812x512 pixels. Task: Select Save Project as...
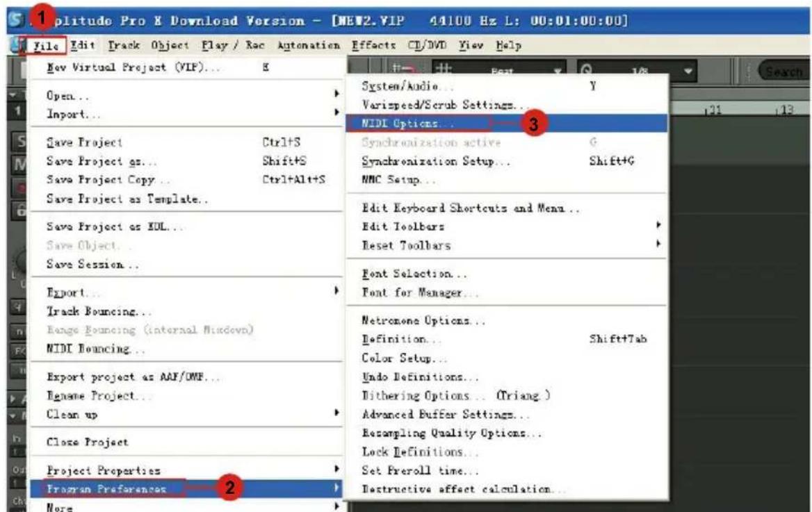tap(186, 161)
